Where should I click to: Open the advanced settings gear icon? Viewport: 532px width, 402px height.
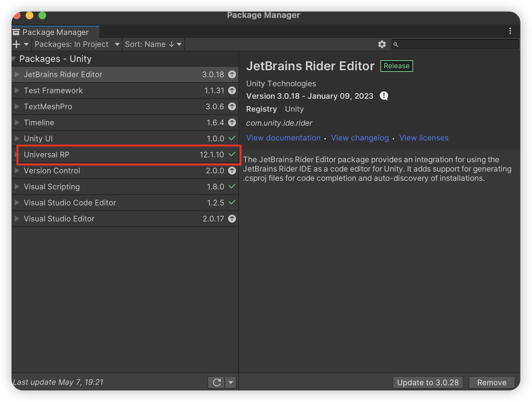tap(382, 44)
